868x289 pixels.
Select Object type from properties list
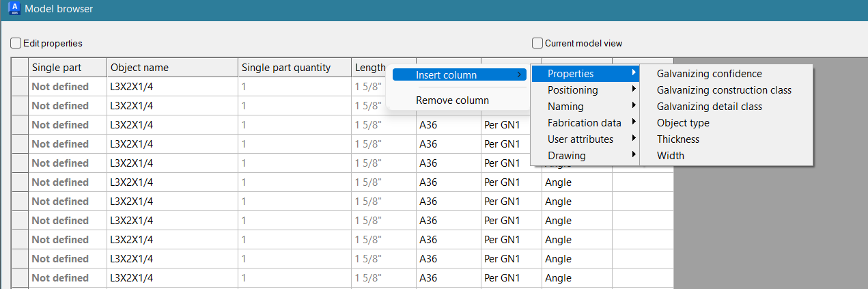pos(683,123)
